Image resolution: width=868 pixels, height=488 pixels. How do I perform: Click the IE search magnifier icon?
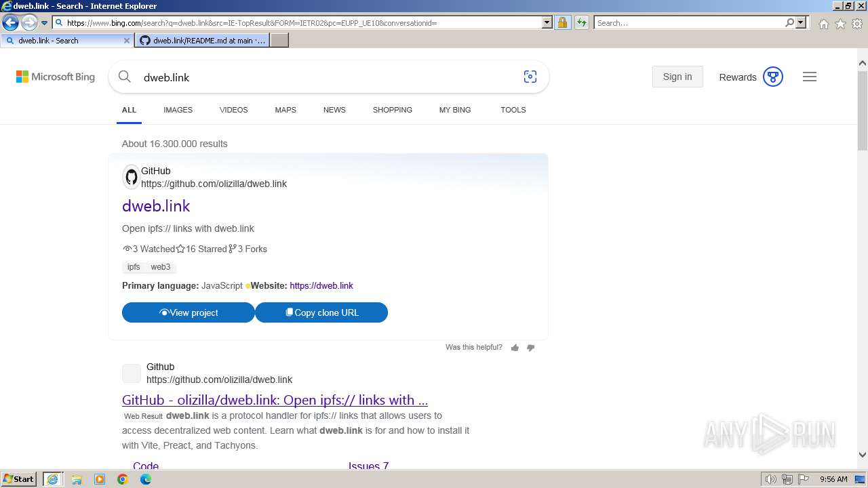789,23
